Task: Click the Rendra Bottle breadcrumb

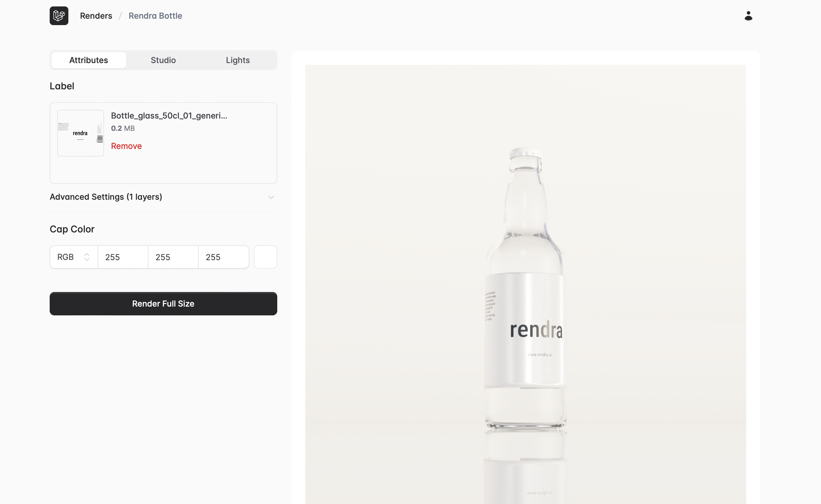Action: point(155,16)
